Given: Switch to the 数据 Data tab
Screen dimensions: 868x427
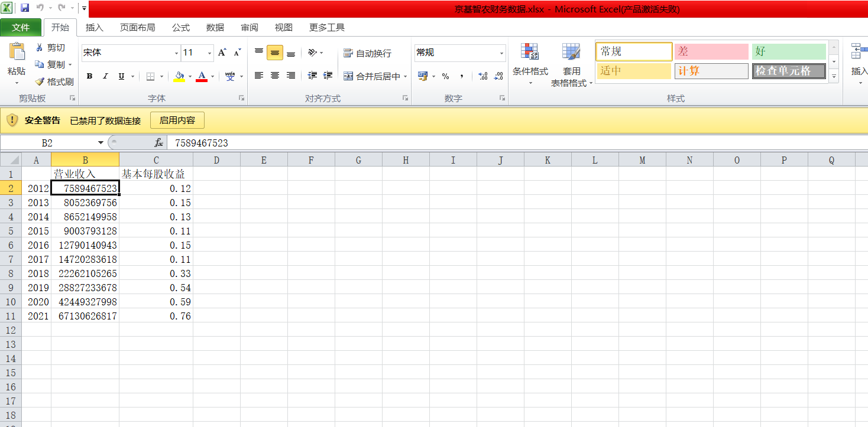Looking at the screenshot, I should (x=215, y=27).
